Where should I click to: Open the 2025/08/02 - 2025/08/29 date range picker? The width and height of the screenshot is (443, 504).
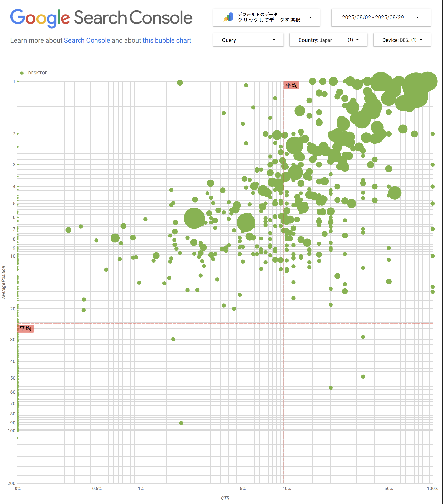tap(380, 17)
